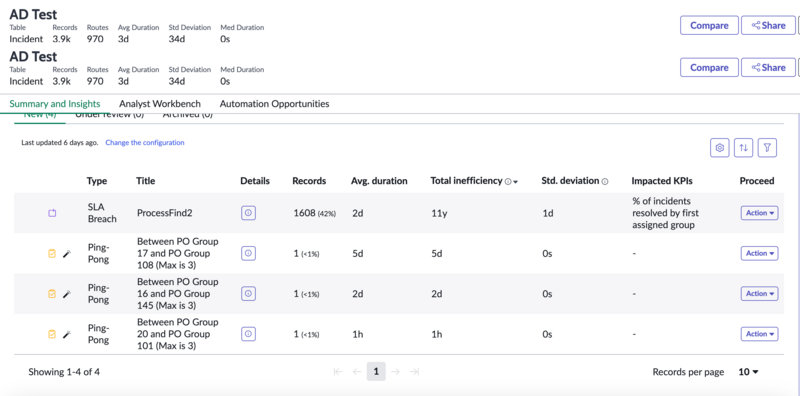The image size is (800, 396).
Task: Open table settings gear icon
Action: [x=719, y=148]
